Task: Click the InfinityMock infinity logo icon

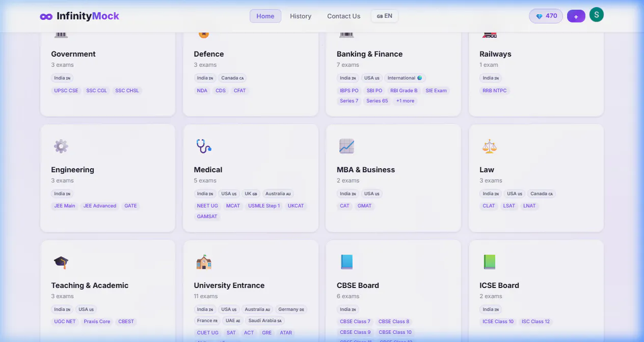Action: 46,16
